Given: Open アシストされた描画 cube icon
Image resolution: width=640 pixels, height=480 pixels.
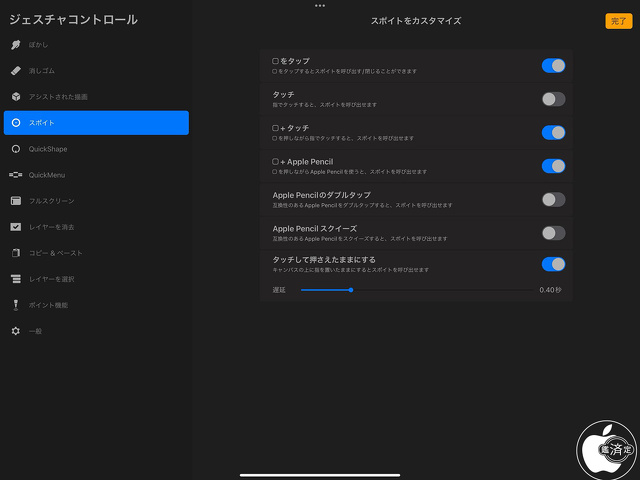Looking at the screenshot, I should [16, 97].
